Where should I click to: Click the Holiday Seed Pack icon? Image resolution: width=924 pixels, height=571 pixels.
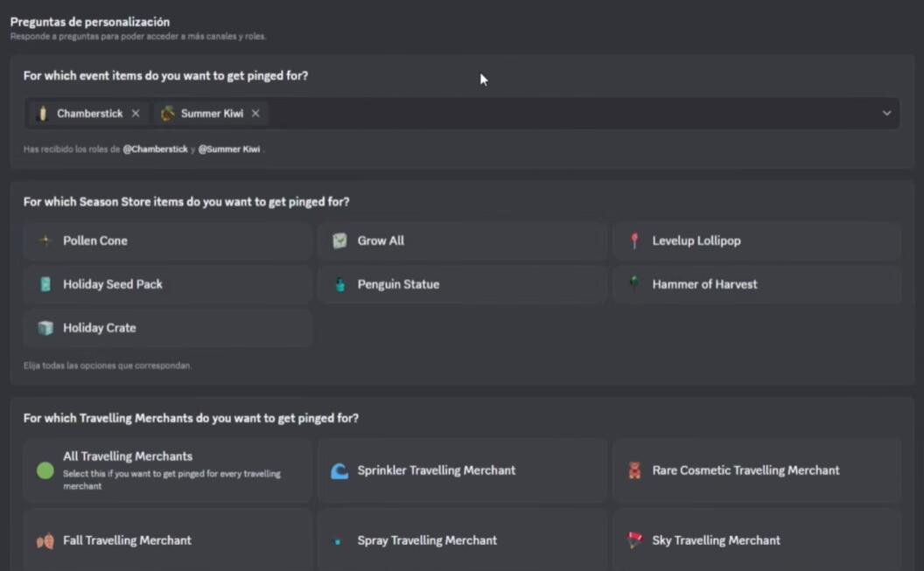pyautogui.click(x=45, y=284)
